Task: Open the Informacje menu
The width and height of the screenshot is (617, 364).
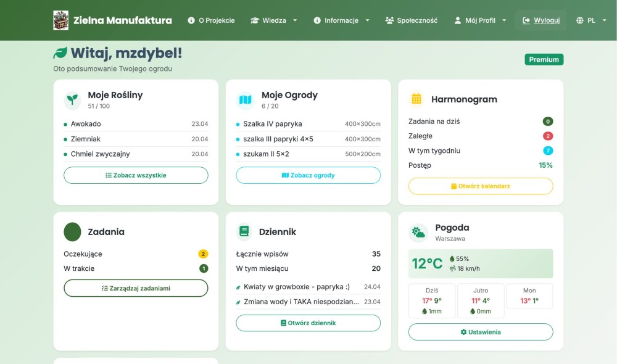Action: (x=342, y=20)
